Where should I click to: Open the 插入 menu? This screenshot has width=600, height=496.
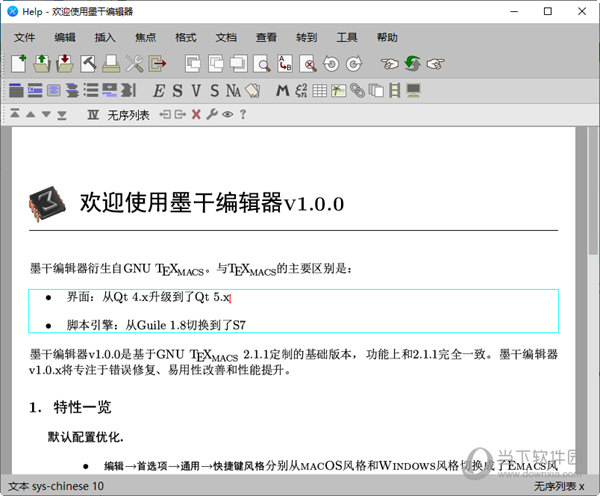tap(105, 38)
